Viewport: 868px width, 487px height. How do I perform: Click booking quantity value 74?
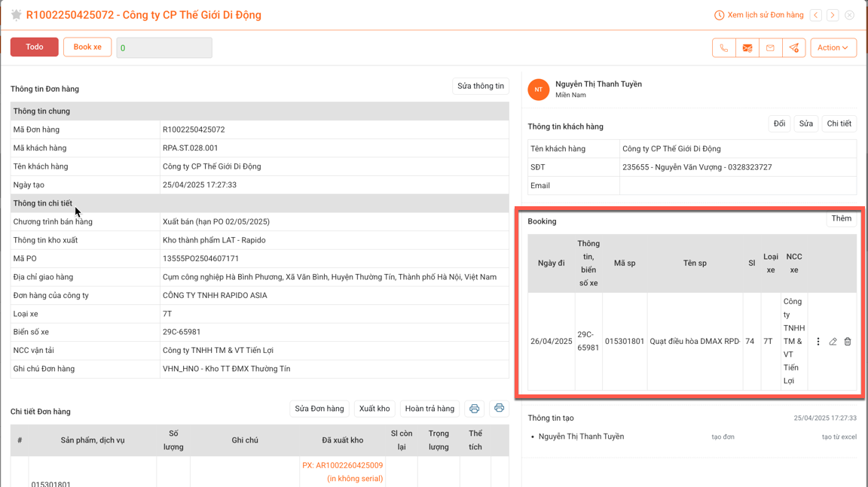point(750,342)
